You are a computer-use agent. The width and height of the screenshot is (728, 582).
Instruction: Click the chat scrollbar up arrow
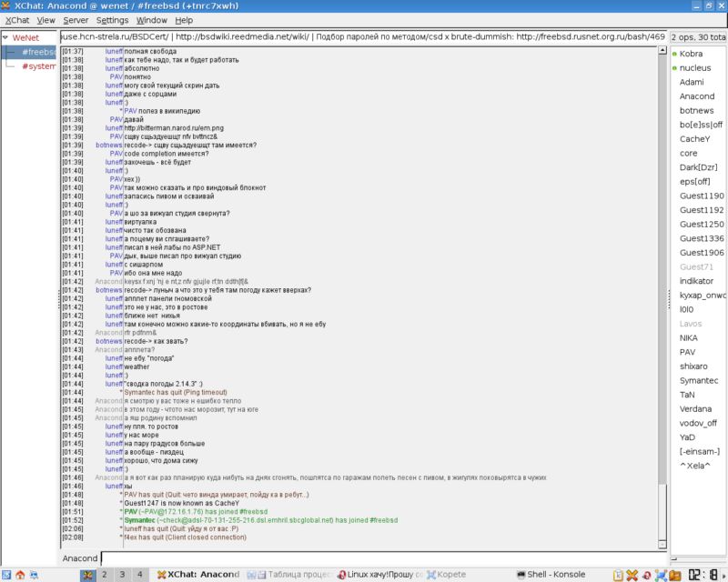point(662,50)
